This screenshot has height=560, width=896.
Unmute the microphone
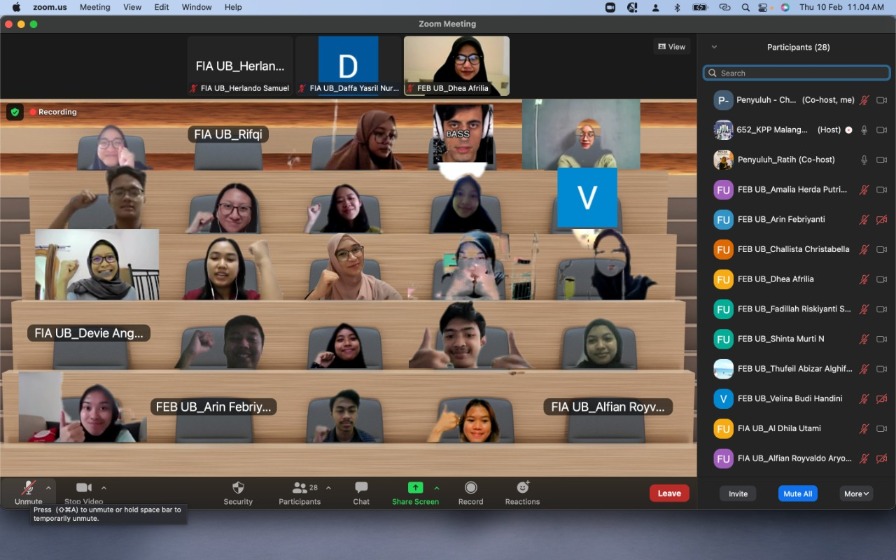pos(29,488)
